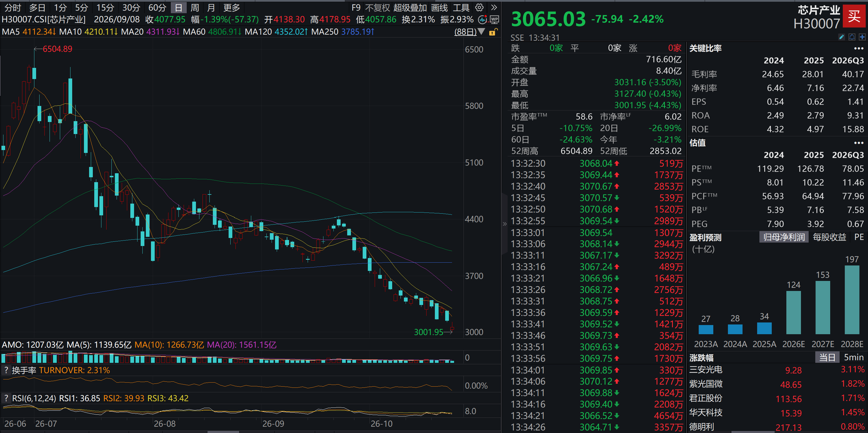Add H30007 to watchlist with plus icon
This screenshot has height=433, width=868.
(x=862, y=37)
